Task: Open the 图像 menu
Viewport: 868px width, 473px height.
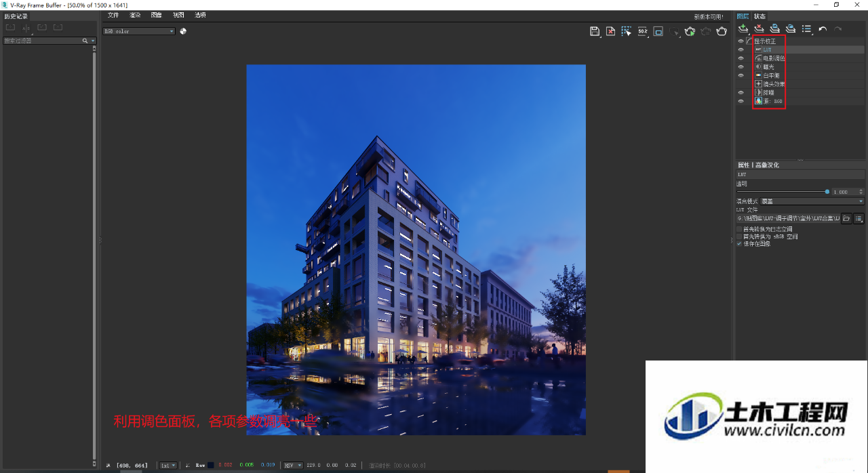Action: tap(157, 15)
